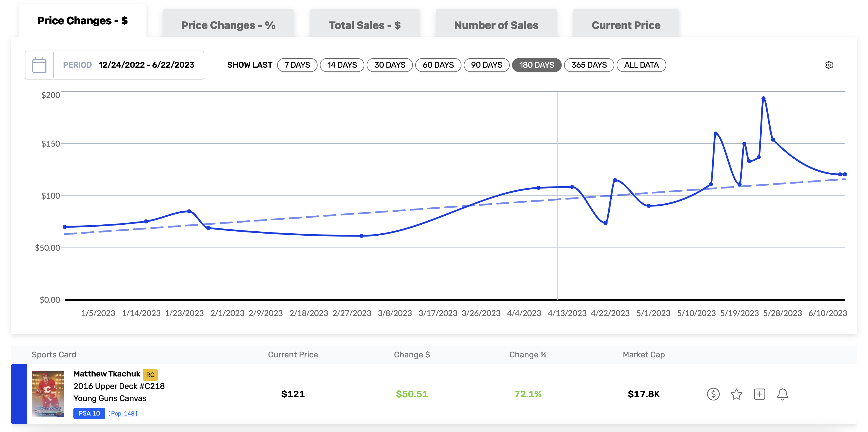Click the Change % column header
This screenshot has height=432, width=868.
click(x=528, y=355)
